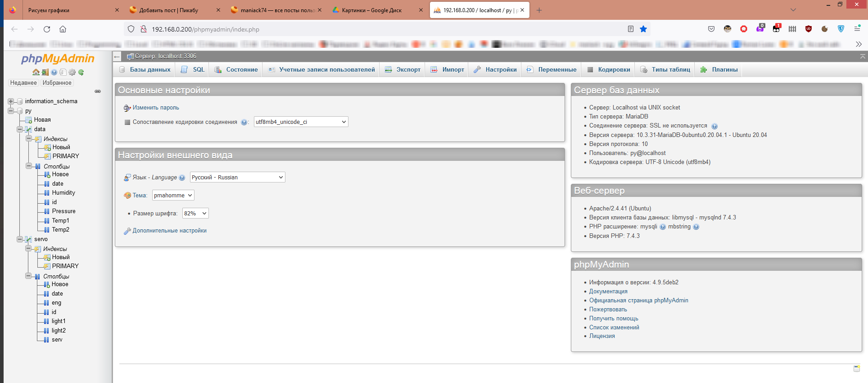Click the address bar URL field
This screenshot has width=868, height=383.
[387, 29]
